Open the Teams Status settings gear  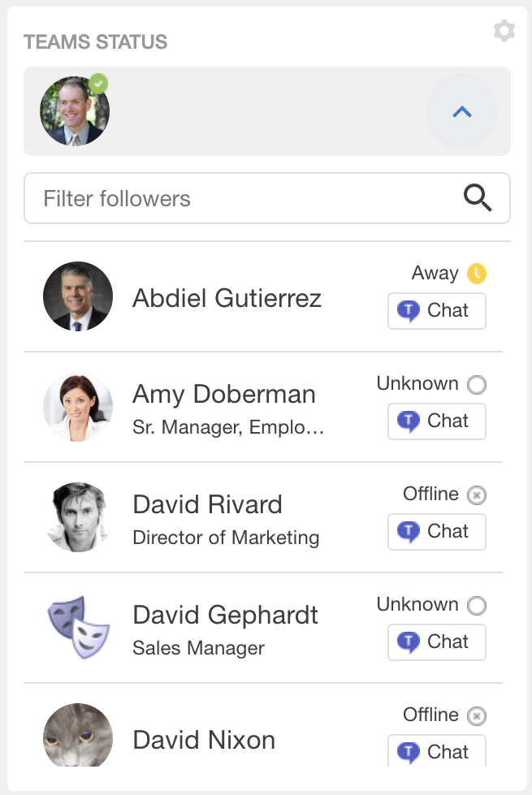(x=504, y=31)
